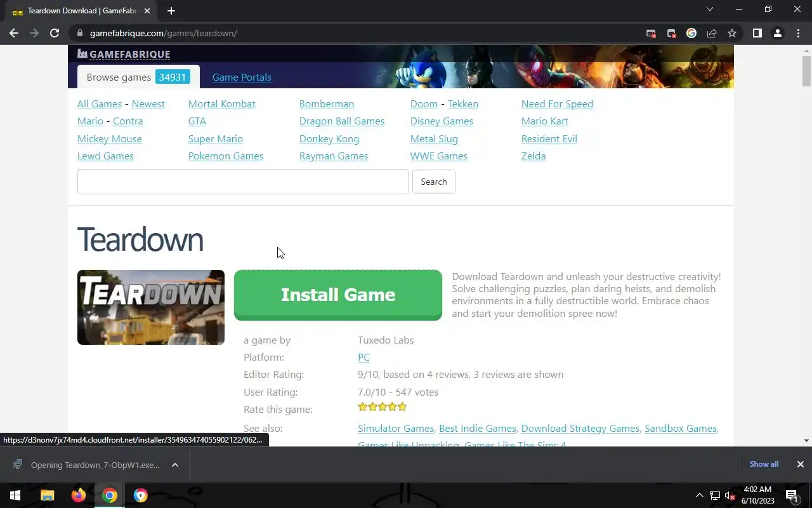Focus the game search field
Screen dimensions: 812x508
click(243, 182)
